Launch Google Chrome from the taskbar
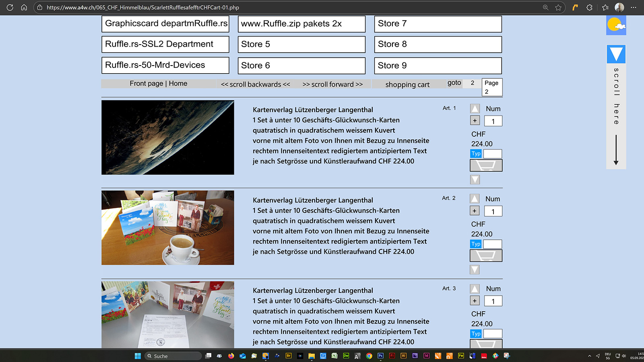644x362 pixels. point(369,356)
